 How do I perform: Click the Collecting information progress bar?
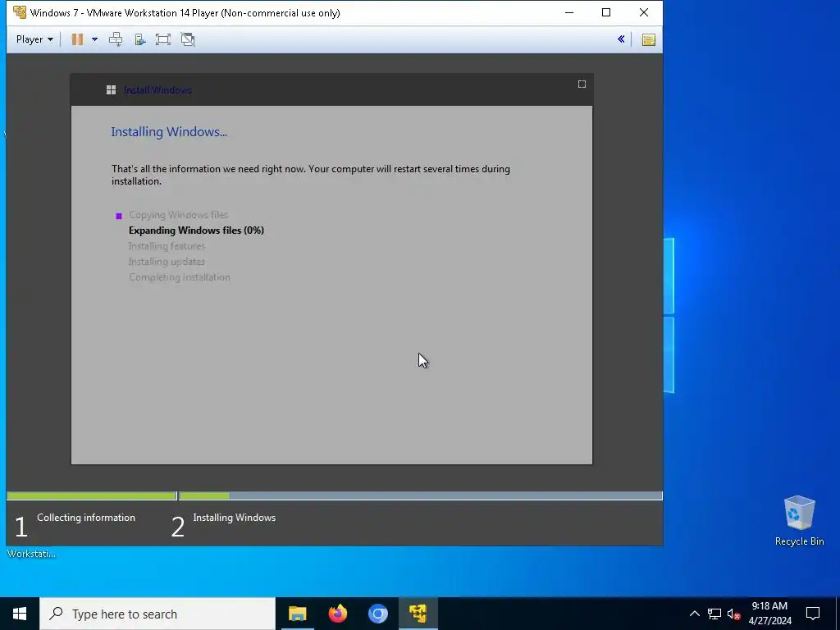92,496
